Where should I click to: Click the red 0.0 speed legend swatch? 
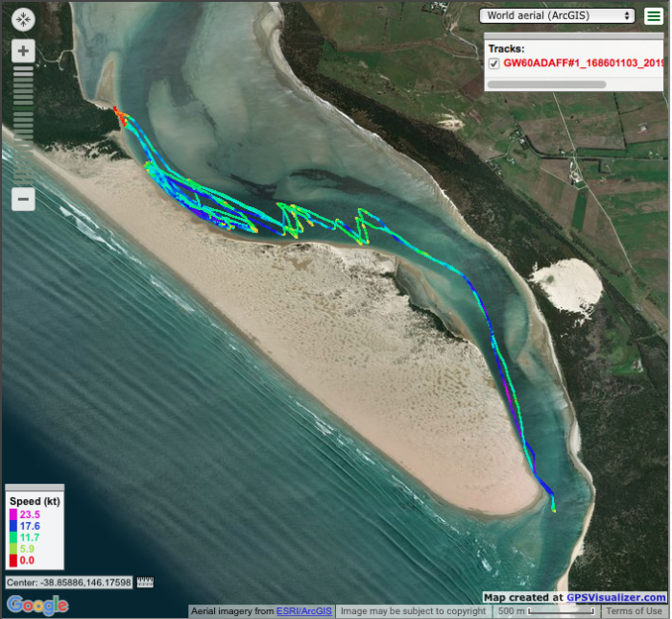13,560
